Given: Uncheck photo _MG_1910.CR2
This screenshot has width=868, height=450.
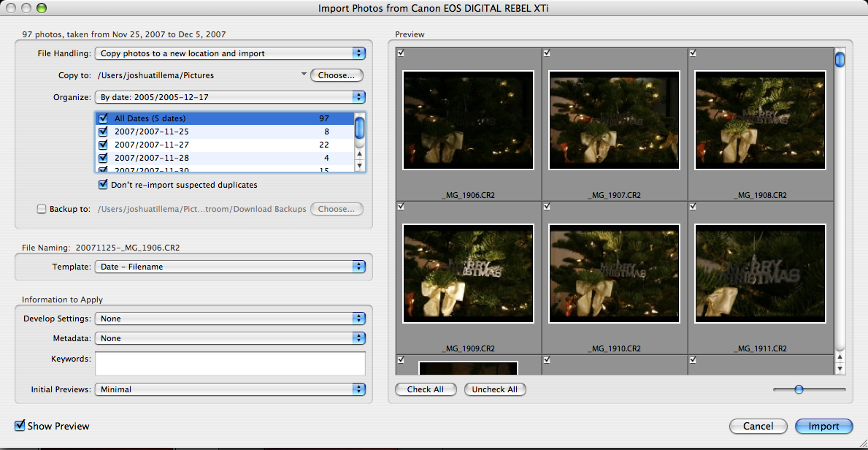Looking at the screenshot, I should pyautogui.click(x=548, y=206).
